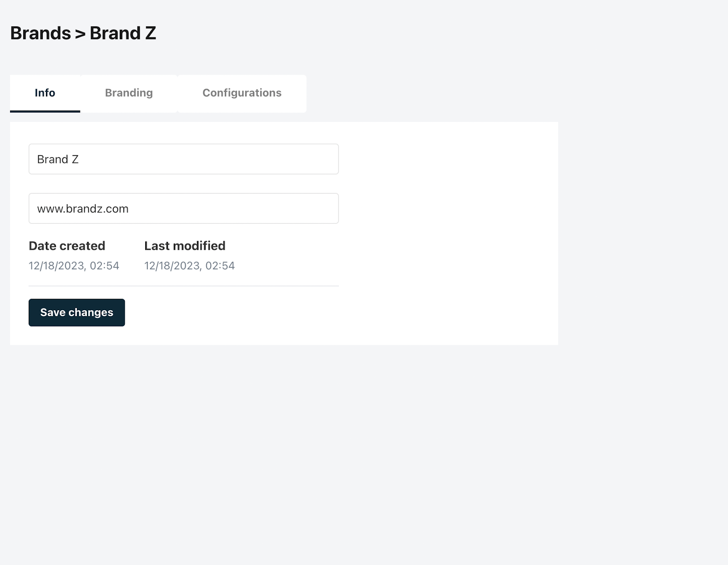Click the breadcrumb separator arrow
Screen dimensions: 728x565
pyautogui.click(x=80, y=34)
